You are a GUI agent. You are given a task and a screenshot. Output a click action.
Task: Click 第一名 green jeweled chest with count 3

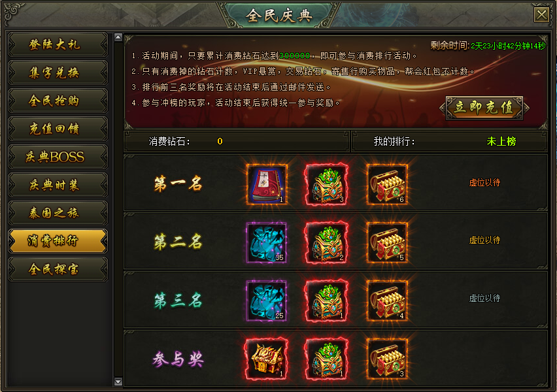point(327,185)
